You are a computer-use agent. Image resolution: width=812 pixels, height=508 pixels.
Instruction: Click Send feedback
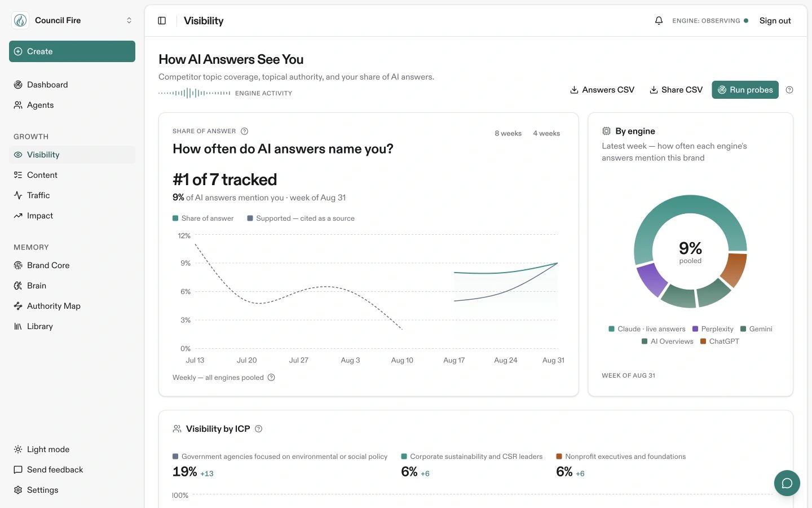pos(72,470)
